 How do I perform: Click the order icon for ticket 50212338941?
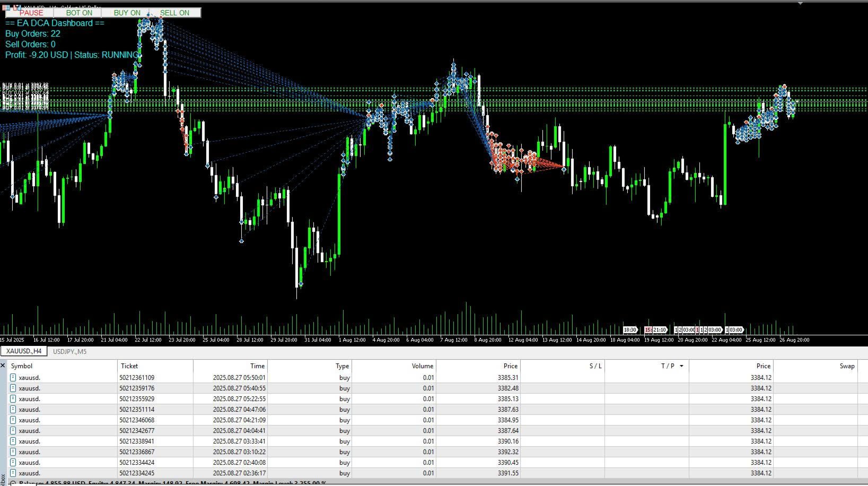(x=13, y=441)
